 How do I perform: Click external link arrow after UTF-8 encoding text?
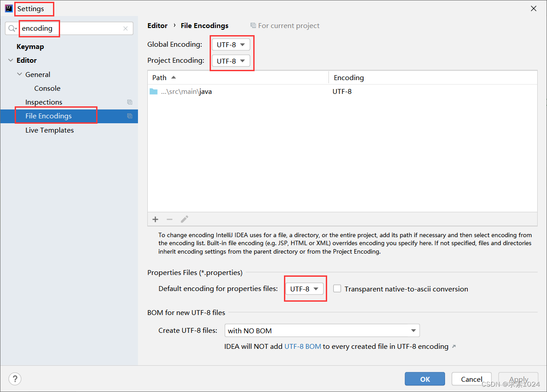(454, 347)
